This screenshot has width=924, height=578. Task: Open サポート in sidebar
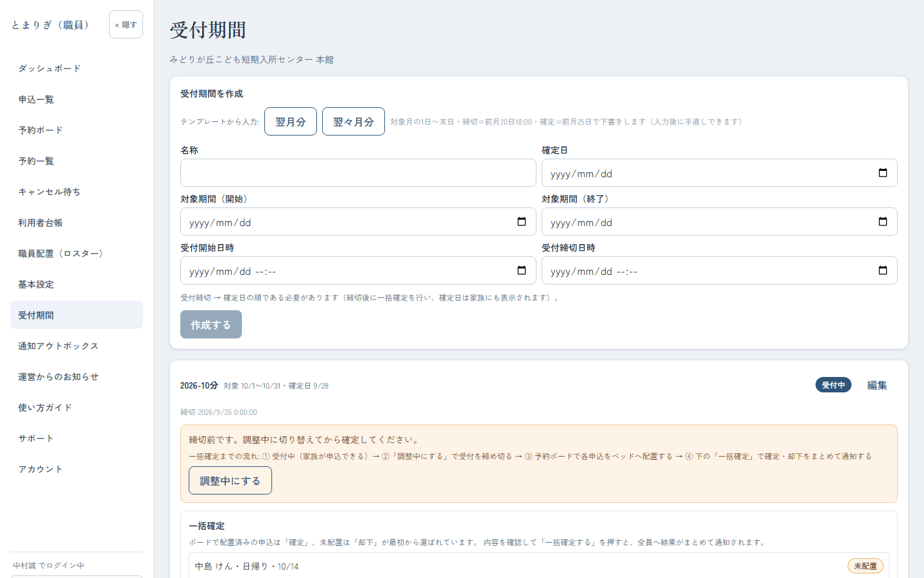(76, 438)
